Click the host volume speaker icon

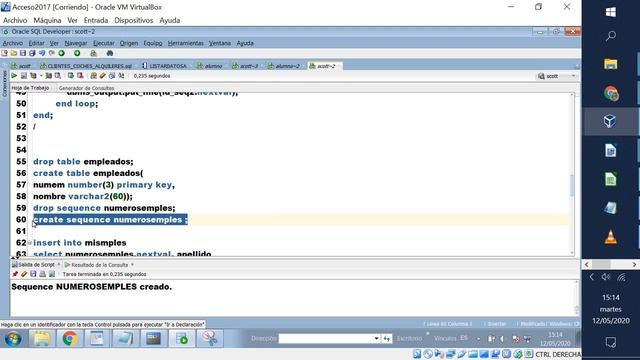606,278
